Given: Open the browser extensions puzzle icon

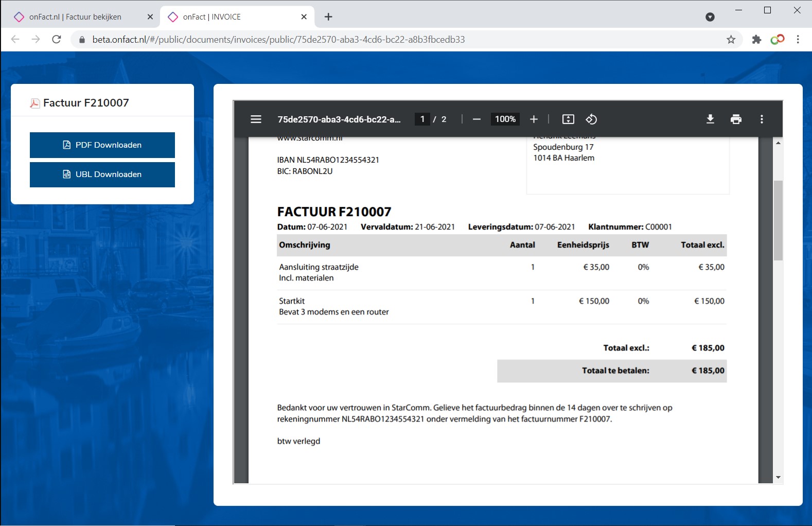Looking at the screenshot, I should (756, 40).
